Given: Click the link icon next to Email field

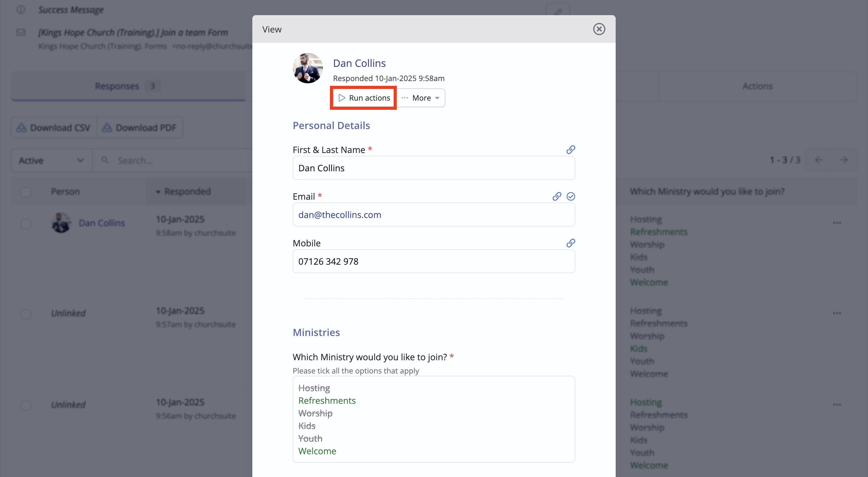Looking at the screenshot, I should point(557,196).
